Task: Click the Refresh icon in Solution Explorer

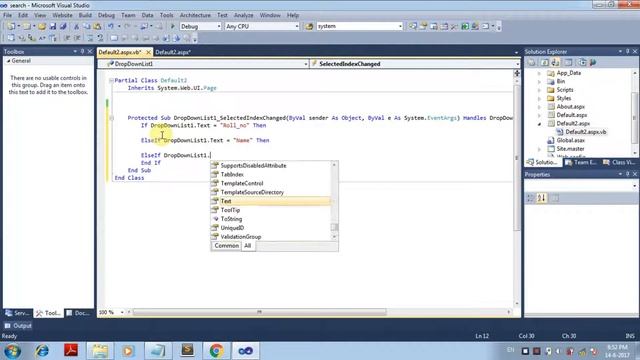Action: click(x=544, y=62)
